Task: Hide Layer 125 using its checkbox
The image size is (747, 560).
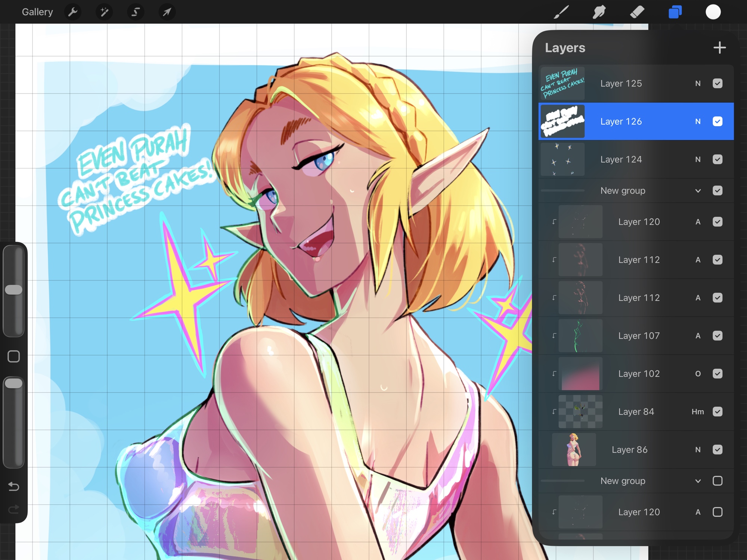Action: [717, 83]
